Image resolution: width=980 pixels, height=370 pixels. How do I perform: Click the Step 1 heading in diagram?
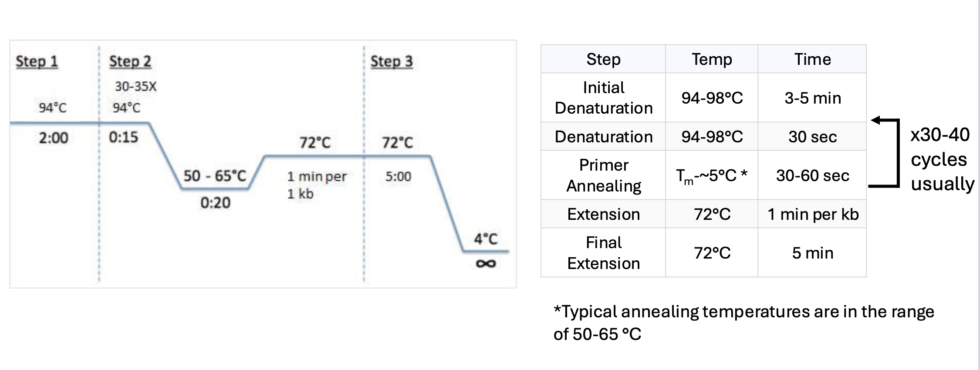point(37,61)
